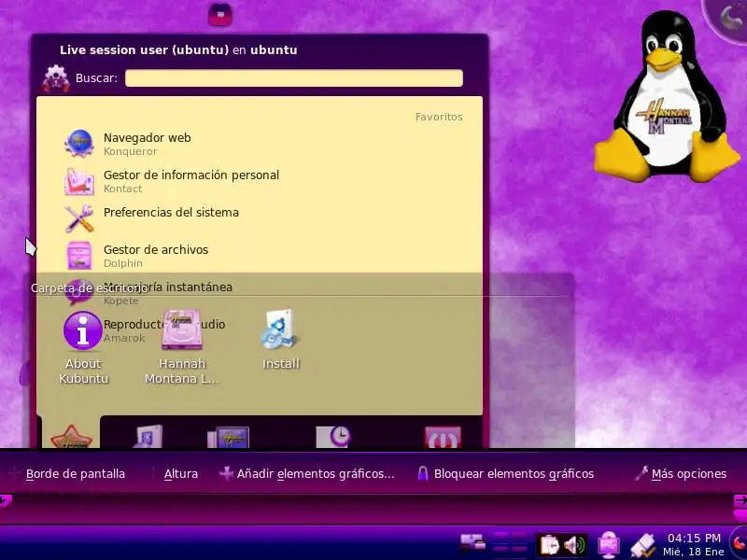
Task: Click the volume speaker tray icon
Action: click(574, 545)
